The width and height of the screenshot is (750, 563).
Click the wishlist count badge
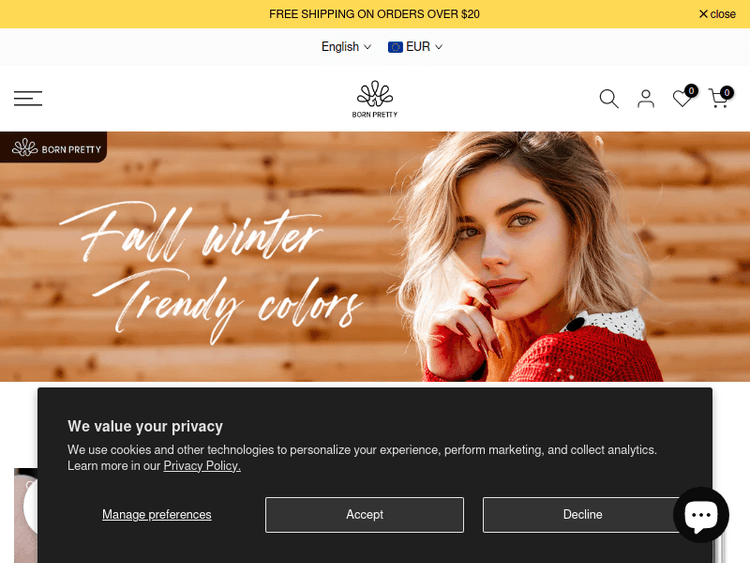[691, 90]
